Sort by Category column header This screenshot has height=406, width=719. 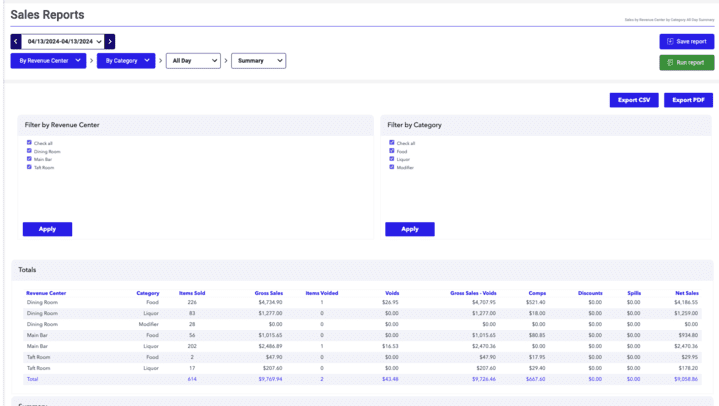pos(148,293)
